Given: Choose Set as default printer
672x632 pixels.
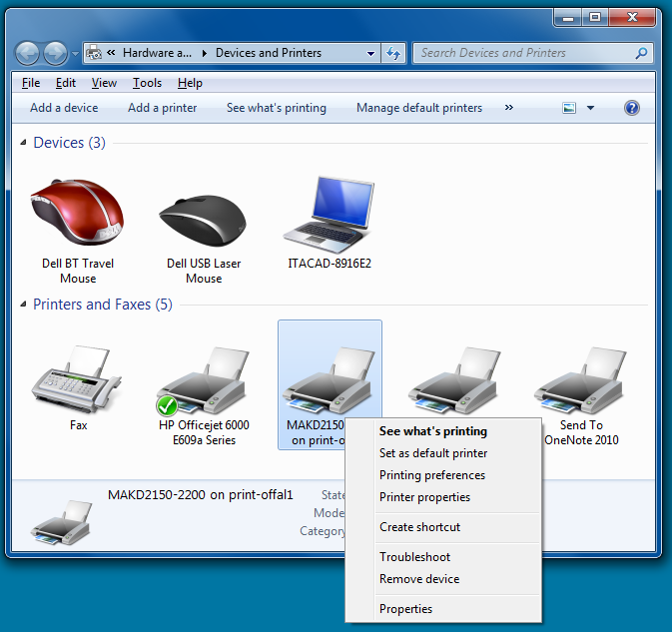Looking at the screenshot, I should click(x=433, y=453).
